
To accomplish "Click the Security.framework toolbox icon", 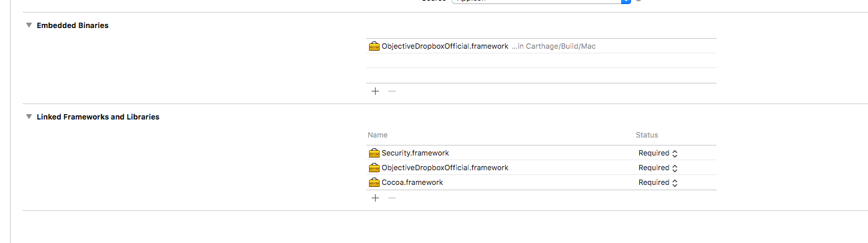I will (x=374, y=153).
